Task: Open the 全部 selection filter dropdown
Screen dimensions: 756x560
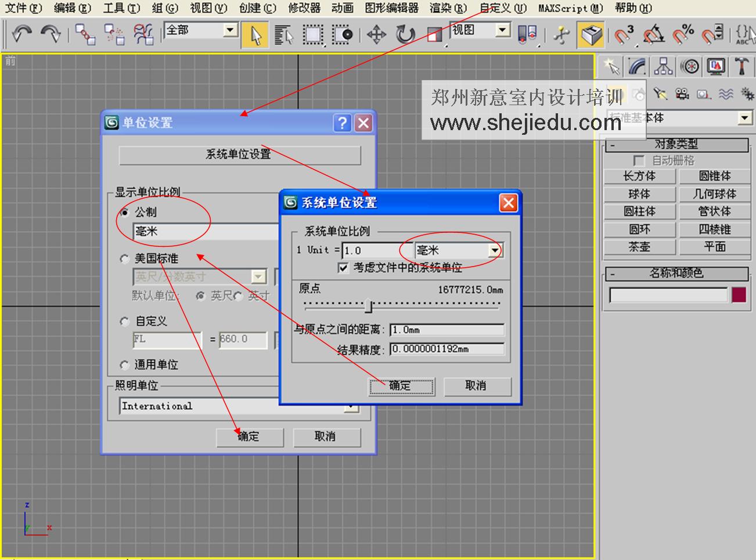Action: pyautogui.click(x=229, y=30)
